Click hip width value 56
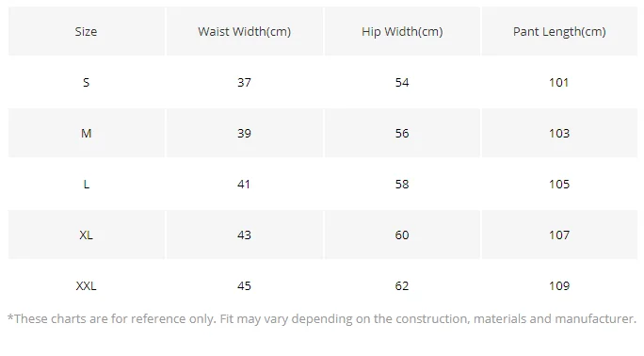644x356 pixels. [402, 133]
